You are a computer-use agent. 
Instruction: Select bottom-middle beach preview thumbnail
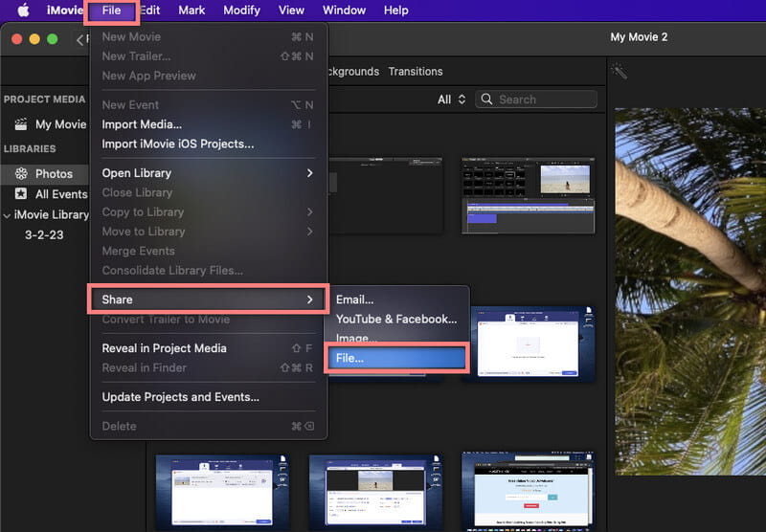coord(375,493)
